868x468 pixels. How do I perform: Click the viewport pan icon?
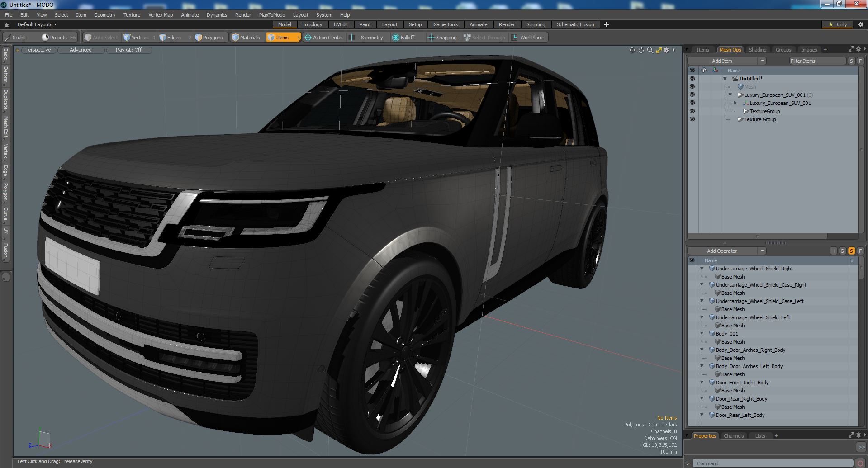point(632,50)
